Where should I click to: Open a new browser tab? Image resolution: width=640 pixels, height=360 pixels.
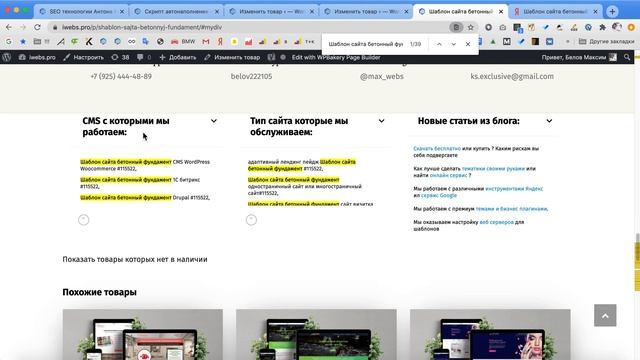(x=612, y=11)
